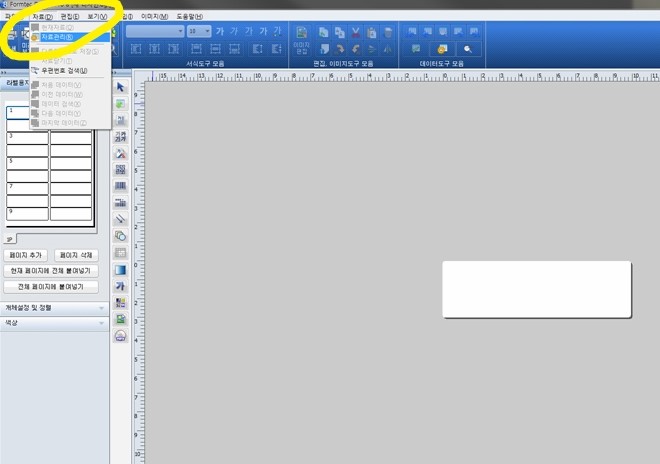The height and width of the screenshot is (464, 660).
Task: Select the gradient fill tool
Action: (120, 269)
